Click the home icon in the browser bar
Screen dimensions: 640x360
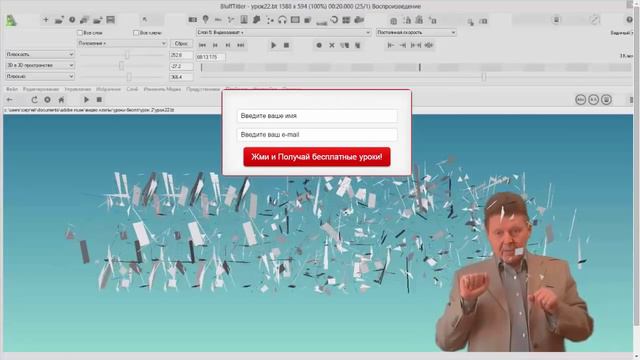point(61,100)
